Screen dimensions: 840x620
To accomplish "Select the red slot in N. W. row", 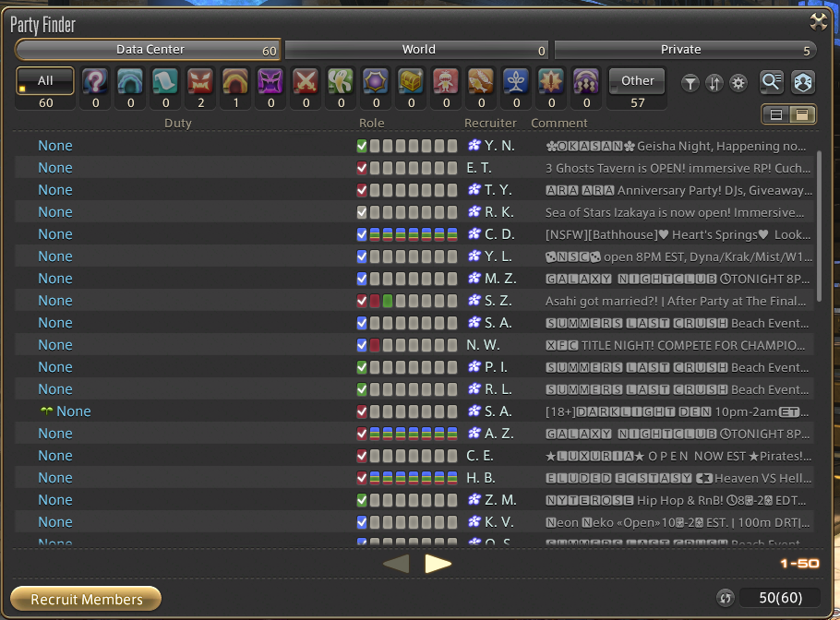I will click(375, 345).
